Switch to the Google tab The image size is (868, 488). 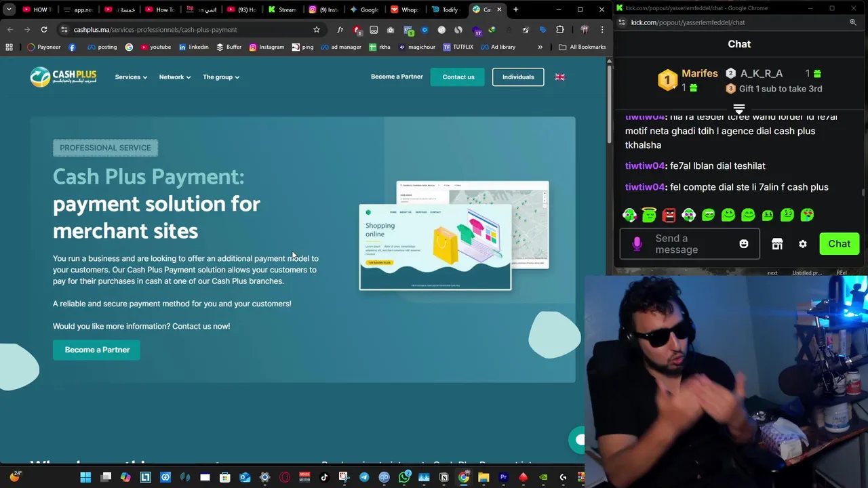coord(365,9)
